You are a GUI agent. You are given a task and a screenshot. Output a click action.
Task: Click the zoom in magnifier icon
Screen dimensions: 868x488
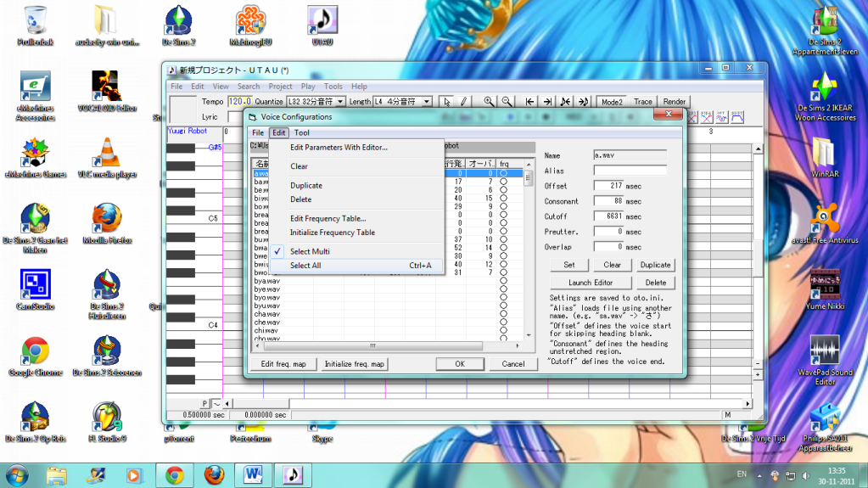pyautogui.click(x=489, y=102)
